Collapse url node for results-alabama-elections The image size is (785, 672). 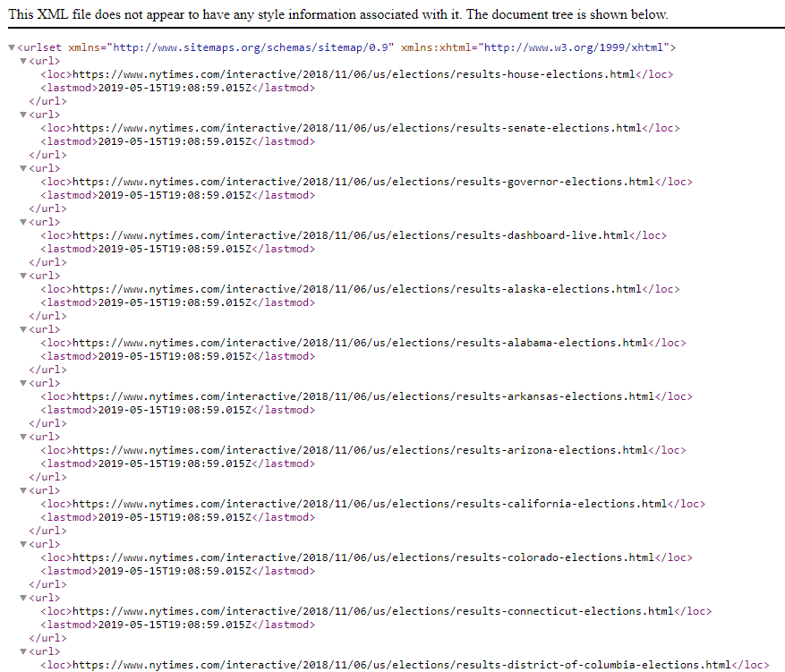[x=23, y=329]
